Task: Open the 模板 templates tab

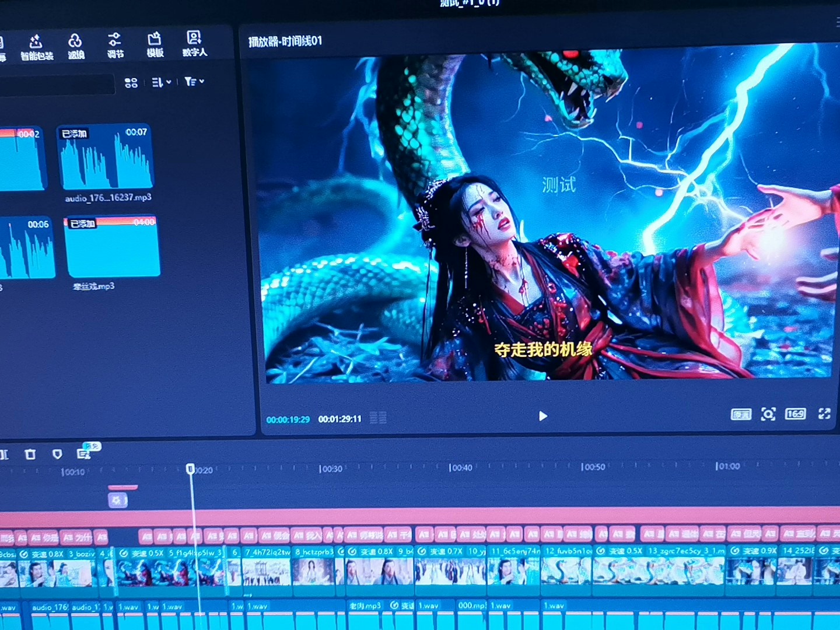Action: click(x=155, y=45)
